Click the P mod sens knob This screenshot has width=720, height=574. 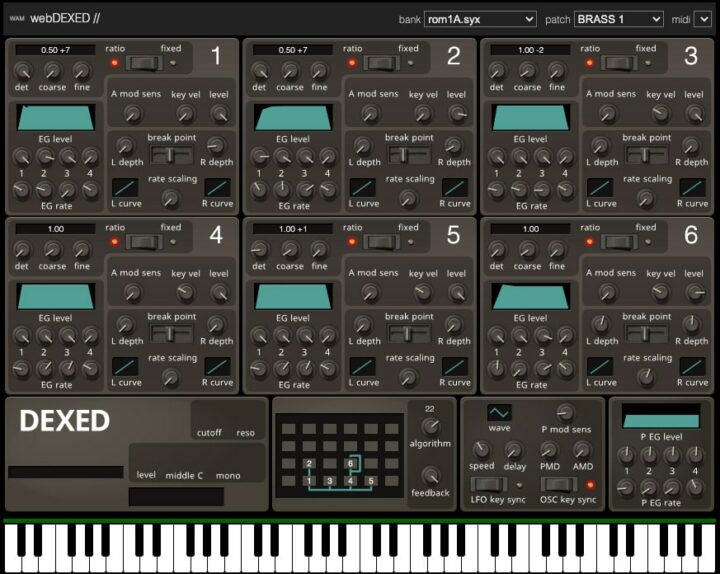(565, 411)
